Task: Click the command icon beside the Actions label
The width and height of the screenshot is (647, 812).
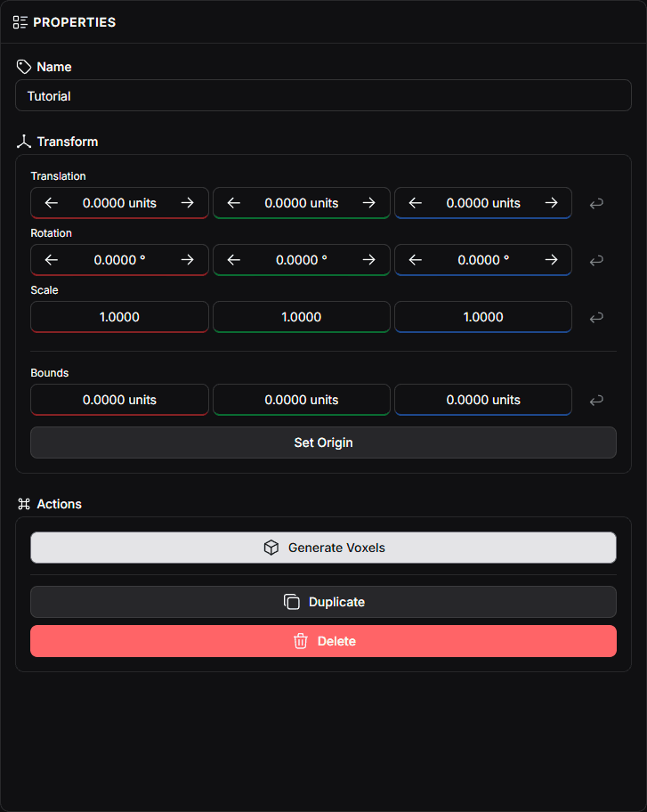Action: (x=24, y=504)
